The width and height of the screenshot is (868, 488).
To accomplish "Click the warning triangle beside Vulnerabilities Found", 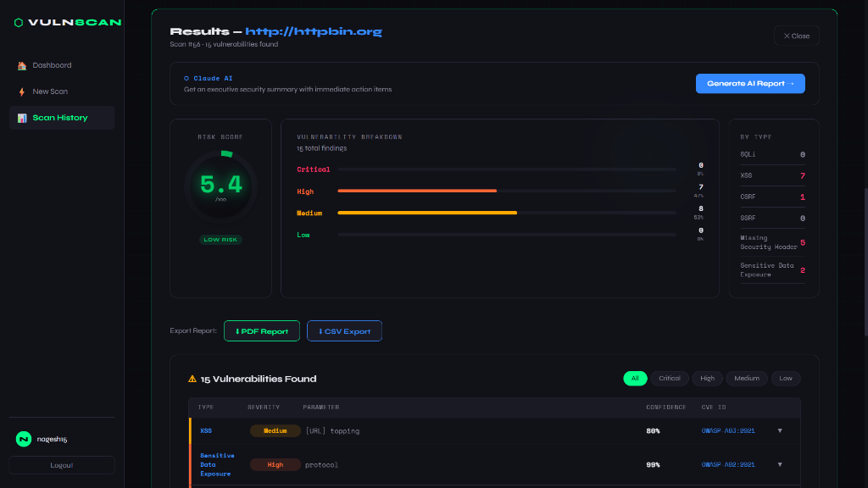I will click(192, 379).
